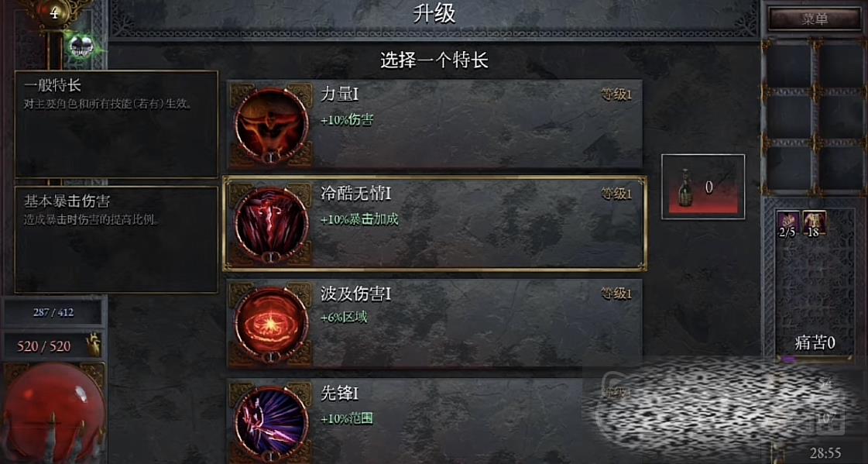
Task: Choose the 冷酷无情I +10%暴击加成 trait
Action: [x=435, y=224]
